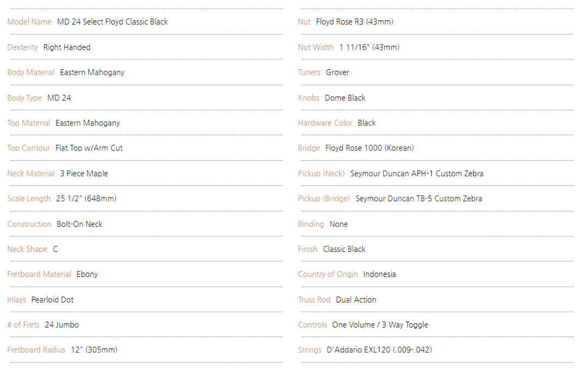The image size is (588, 368).
Task: Select the MD 24 Select Floyd Classic Black text
Action: point(113,22)
